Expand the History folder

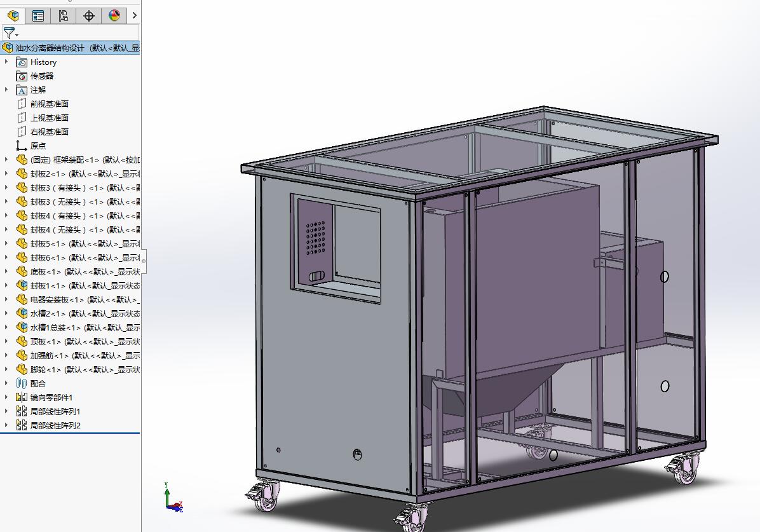click(6, 62)
